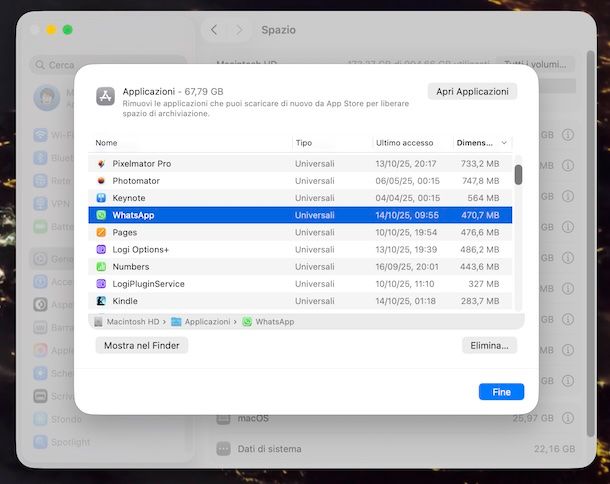Toggle sort order via Dimensioni column chevron
Viewport: 610px width, 484px height.
pyautogui.click(x=504, y=143)
